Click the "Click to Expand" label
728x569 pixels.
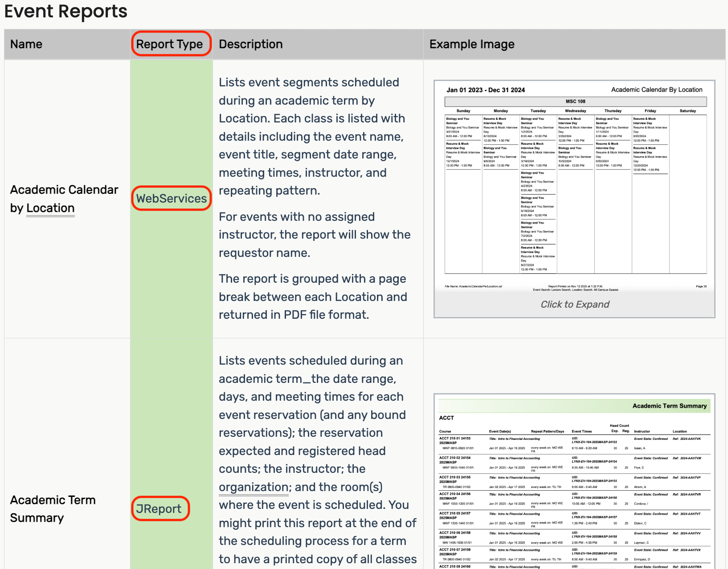575,304
